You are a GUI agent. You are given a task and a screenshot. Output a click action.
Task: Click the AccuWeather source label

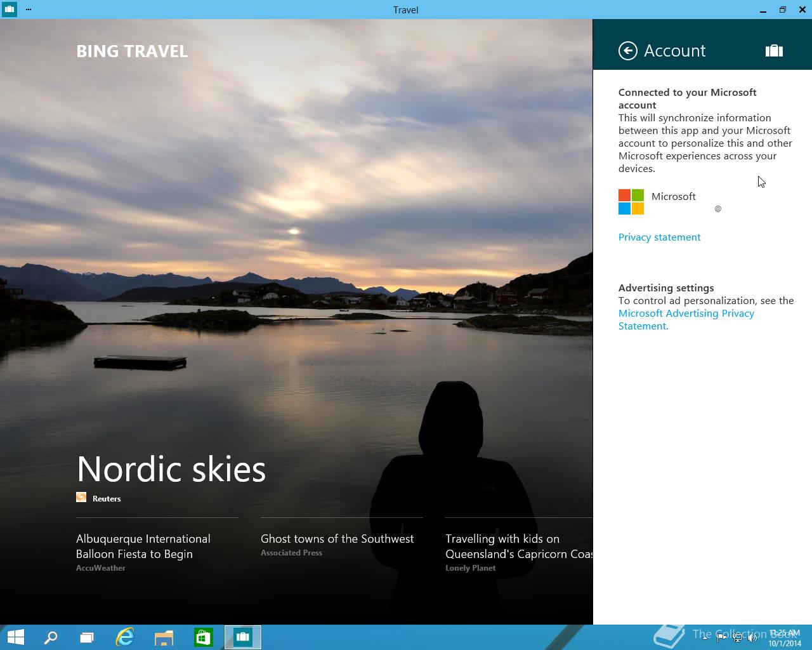click(101, 568)
